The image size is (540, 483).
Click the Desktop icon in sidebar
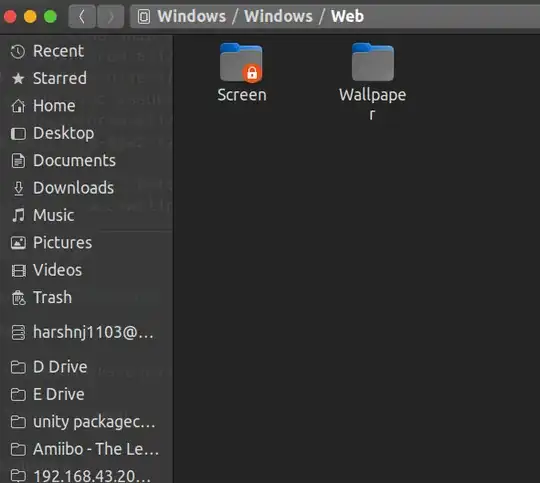(18, 134)
